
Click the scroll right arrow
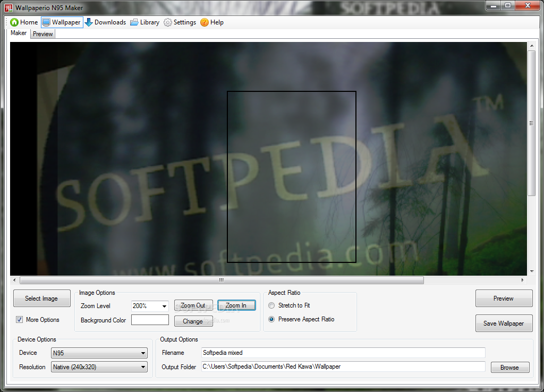523,280
